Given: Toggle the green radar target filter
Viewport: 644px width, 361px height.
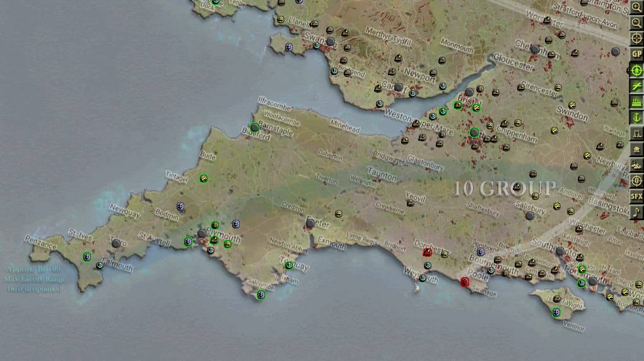Looking at the screenshot, I should [636, 70].
